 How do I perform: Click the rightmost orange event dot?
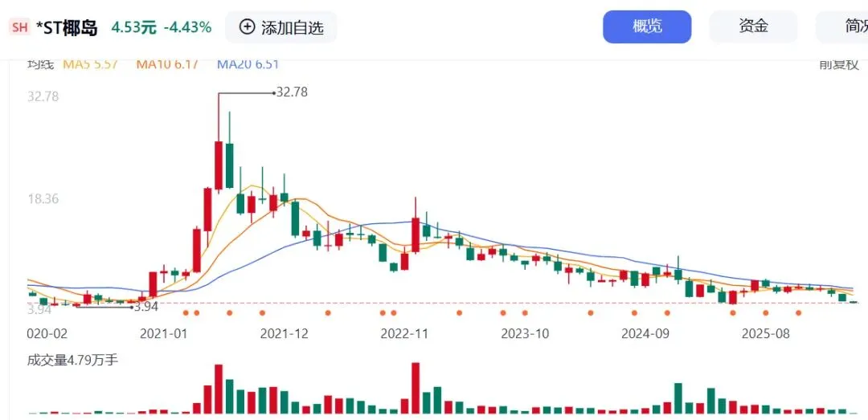[798, 313]
